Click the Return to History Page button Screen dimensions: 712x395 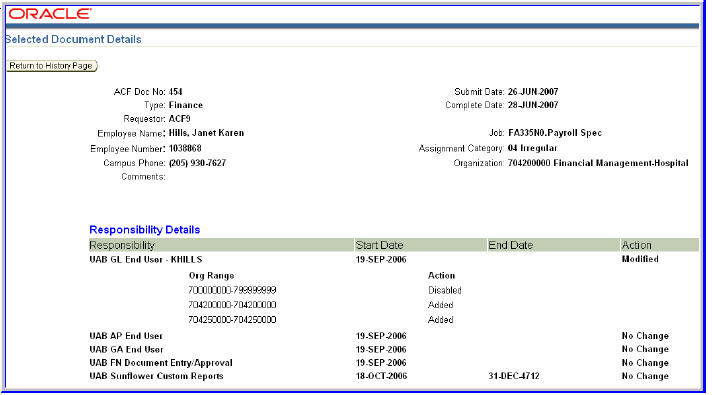[52, 66]
